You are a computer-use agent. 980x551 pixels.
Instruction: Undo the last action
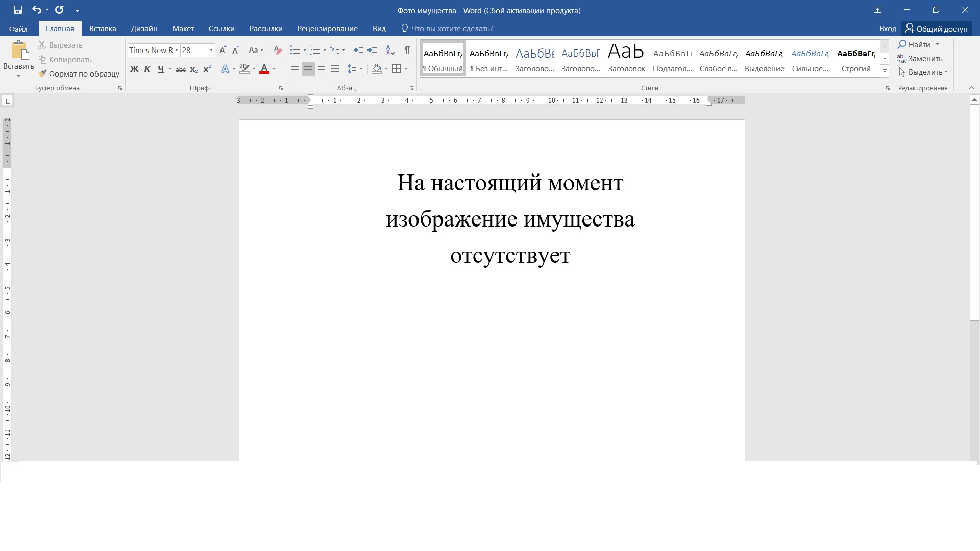[x=36, y=10]
